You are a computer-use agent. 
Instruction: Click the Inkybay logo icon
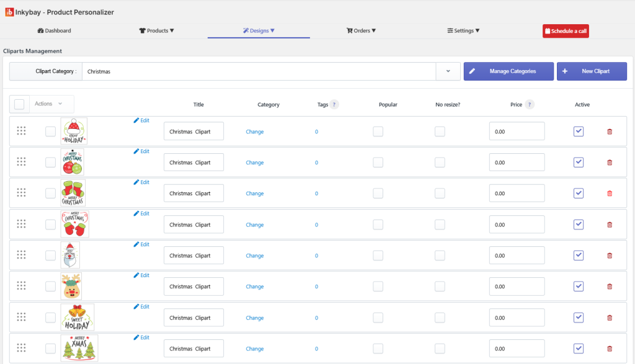click(x=9, y=12)
